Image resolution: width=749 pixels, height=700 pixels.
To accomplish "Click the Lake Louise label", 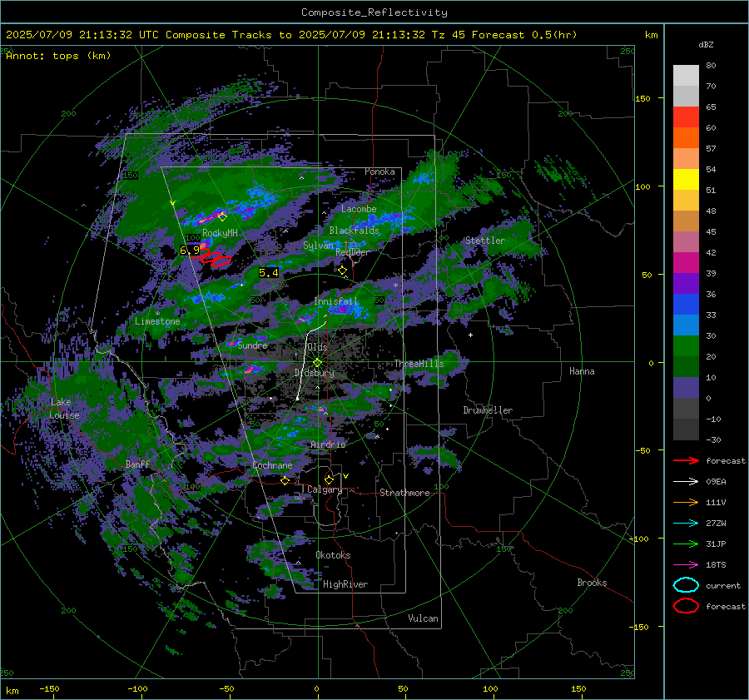I will pyautogui.click(x=64, y=409).
